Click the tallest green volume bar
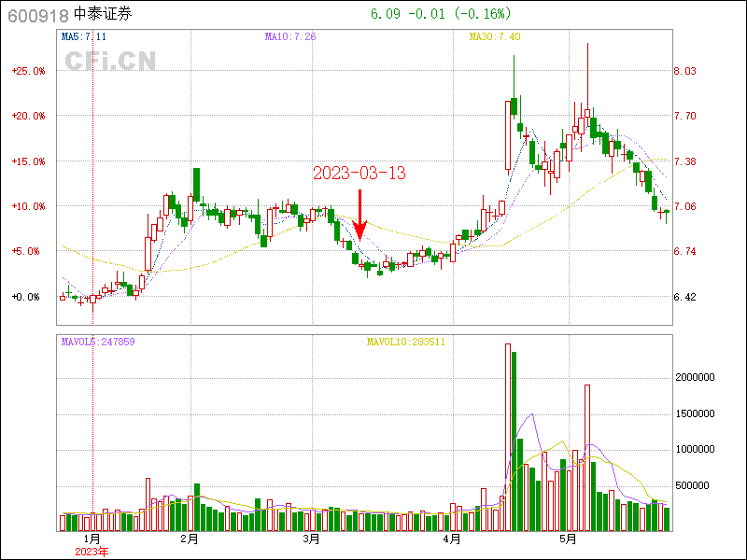747x560 pixels. [x=514, y=441]
